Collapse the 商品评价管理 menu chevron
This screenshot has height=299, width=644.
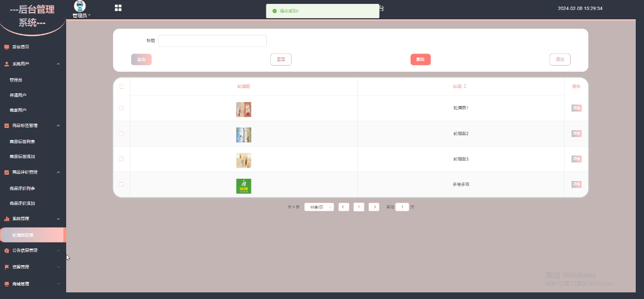point(58,172)
